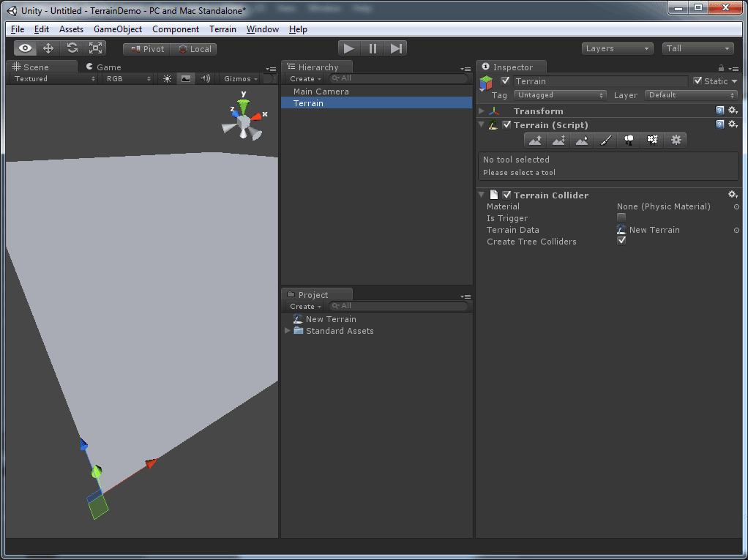Screen dimensions: 748x560
Task: Open the Layers dropdown
Action: pyautogui.click(x=617, y=48)
